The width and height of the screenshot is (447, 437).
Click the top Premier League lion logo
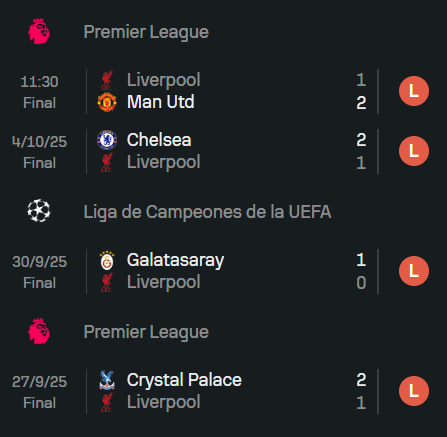39,31
